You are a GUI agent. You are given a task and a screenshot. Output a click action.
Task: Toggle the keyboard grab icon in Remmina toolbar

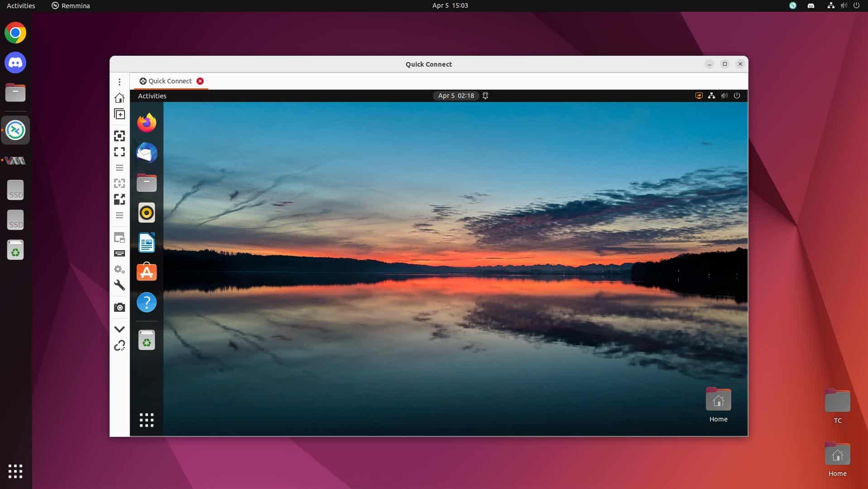click(x=119, y=253)
